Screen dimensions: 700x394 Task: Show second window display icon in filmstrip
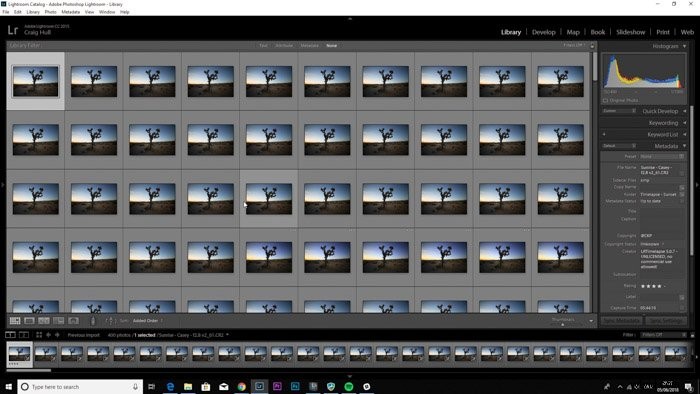coord(24,335)
